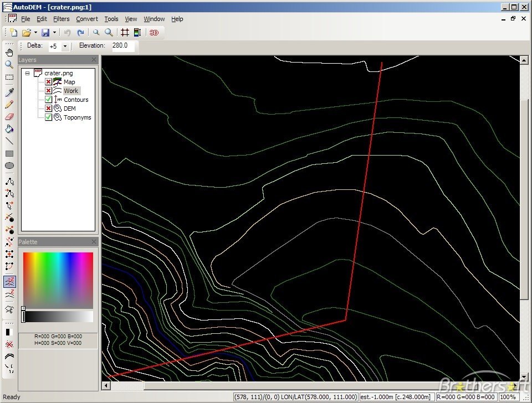This screenshot has height=403, width=532.
Task: Select the Ellipse shape tool
Action: (9, 166)
